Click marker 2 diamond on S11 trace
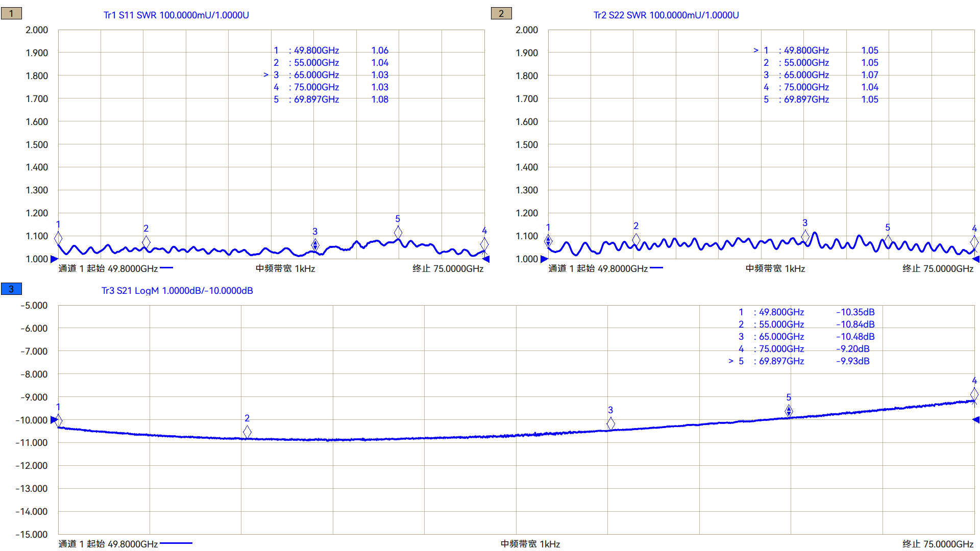This screenshot has width=980, height=551. [146, 242]
